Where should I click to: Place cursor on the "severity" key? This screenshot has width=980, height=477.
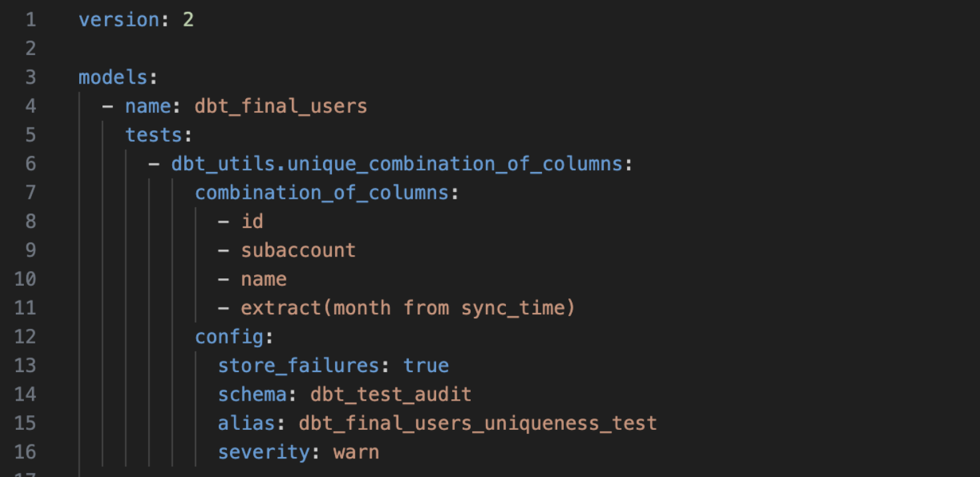264,452
